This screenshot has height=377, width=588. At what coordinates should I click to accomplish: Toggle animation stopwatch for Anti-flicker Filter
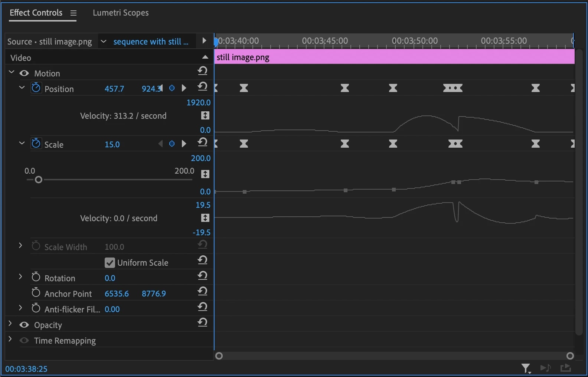pos(36,308)
